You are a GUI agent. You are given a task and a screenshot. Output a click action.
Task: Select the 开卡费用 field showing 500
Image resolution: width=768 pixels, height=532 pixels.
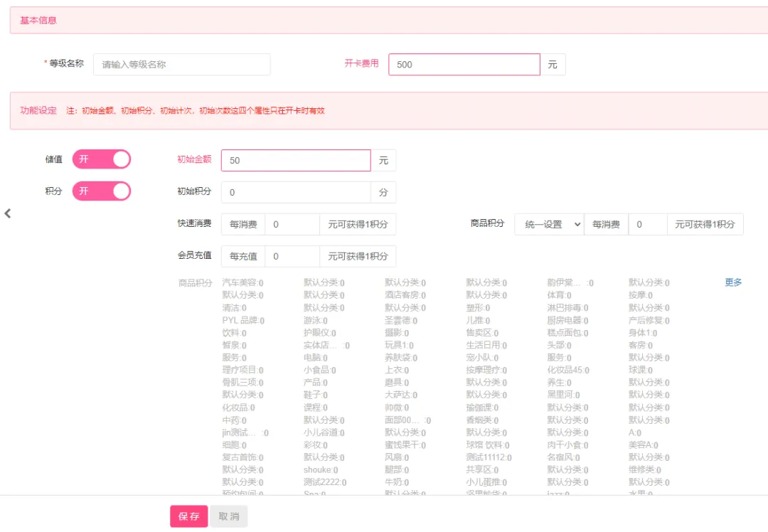pos(464,64)
